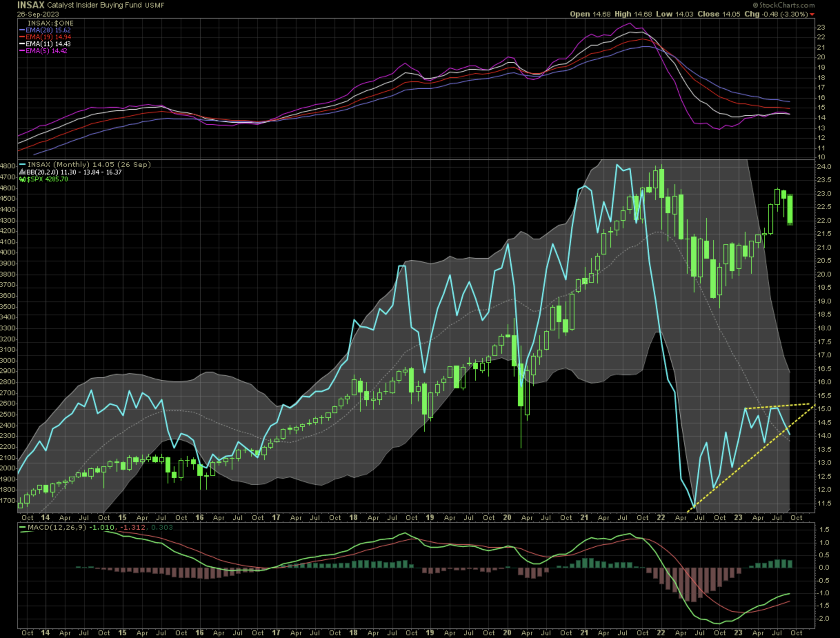840x638 pixels.
Task: Click the Close 14.05 value
Action: tap(719, 14)
